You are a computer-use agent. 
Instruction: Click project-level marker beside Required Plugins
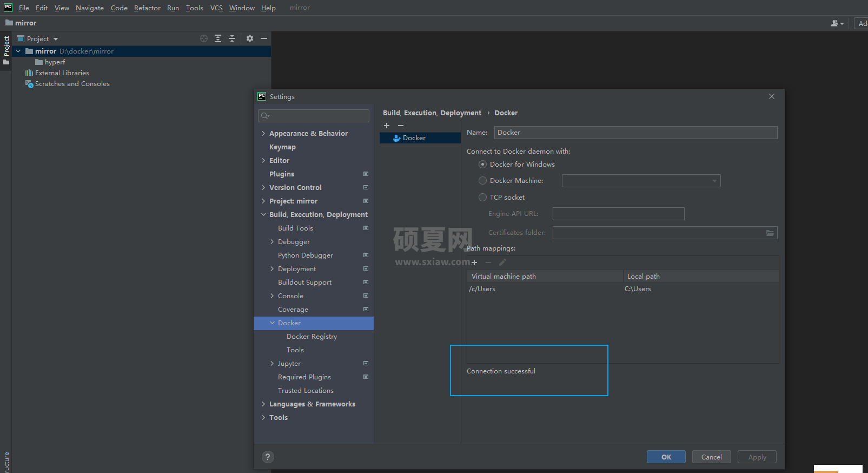point(366,377)
